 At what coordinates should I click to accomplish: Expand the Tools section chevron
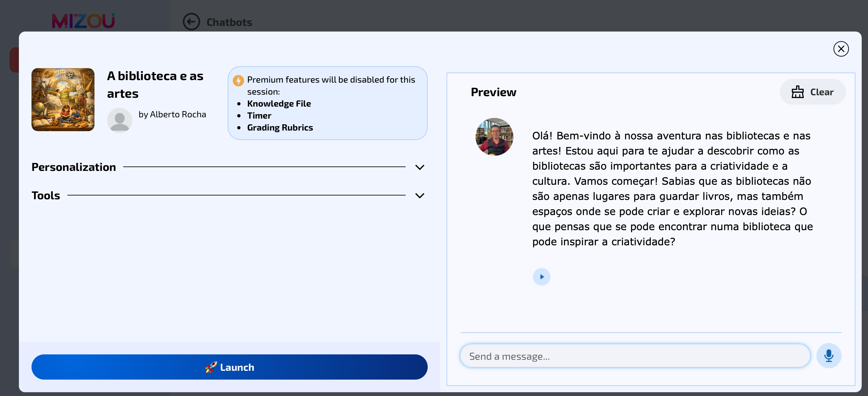[420, 195]
